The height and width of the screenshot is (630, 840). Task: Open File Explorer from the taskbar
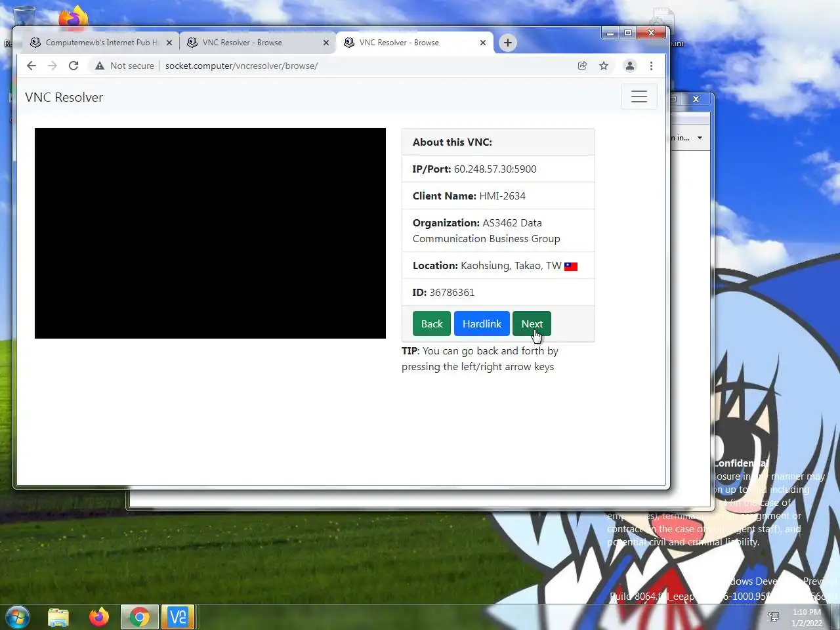58,617
